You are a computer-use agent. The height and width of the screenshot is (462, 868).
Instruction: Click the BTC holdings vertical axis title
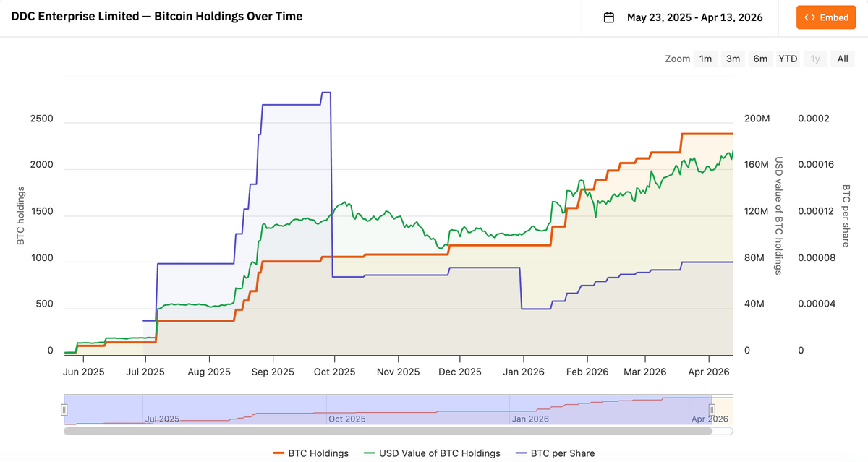tap(21, 215)
